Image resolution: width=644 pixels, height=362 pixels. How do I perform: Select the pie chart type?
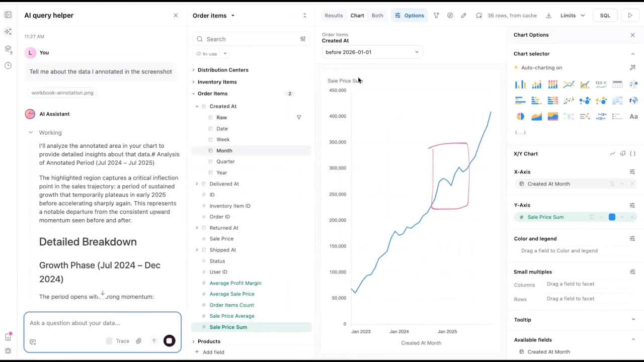pos(520,117)
